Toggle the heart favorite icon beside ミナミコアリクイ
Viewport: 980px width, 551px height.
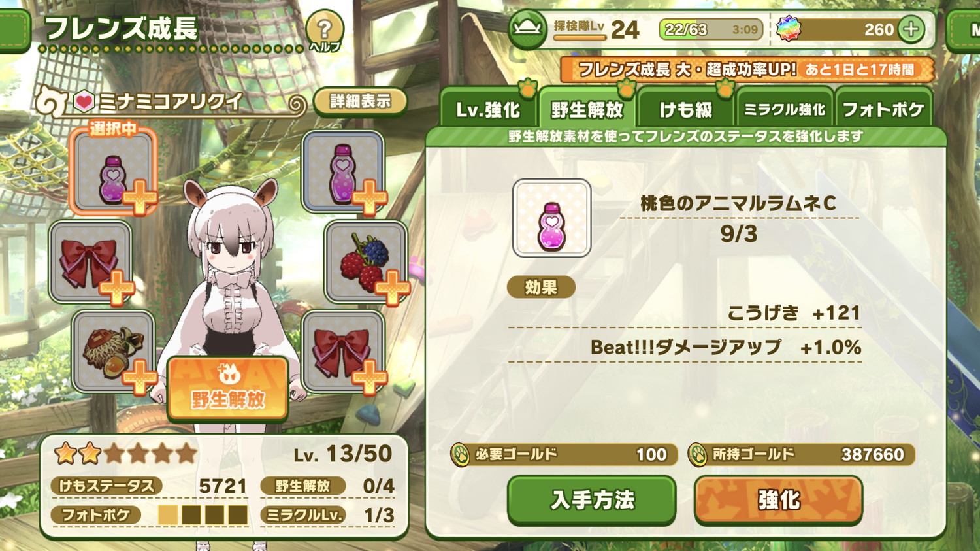[84, 101]
